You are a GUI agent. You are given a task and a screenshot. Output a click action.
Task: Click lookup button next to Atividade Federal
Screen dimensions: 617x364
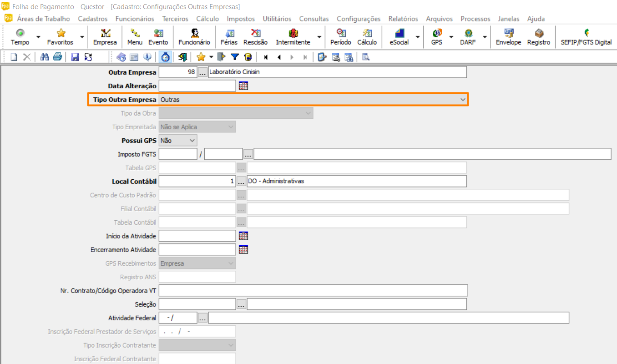[202, 318]
